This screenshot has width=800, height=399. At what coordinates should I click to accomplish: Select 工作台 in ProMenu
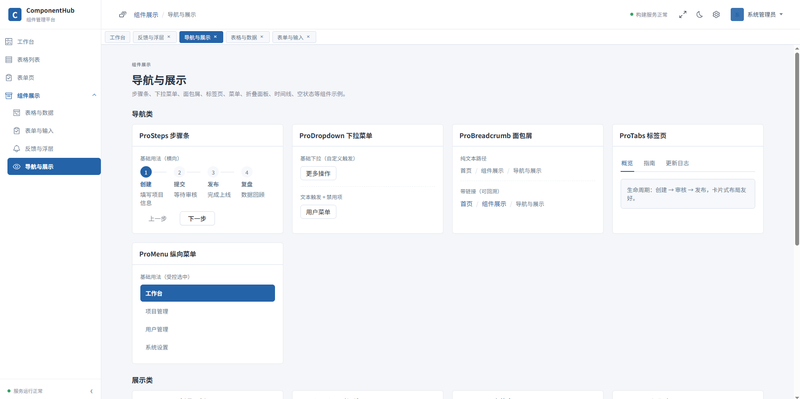[208, 293]
